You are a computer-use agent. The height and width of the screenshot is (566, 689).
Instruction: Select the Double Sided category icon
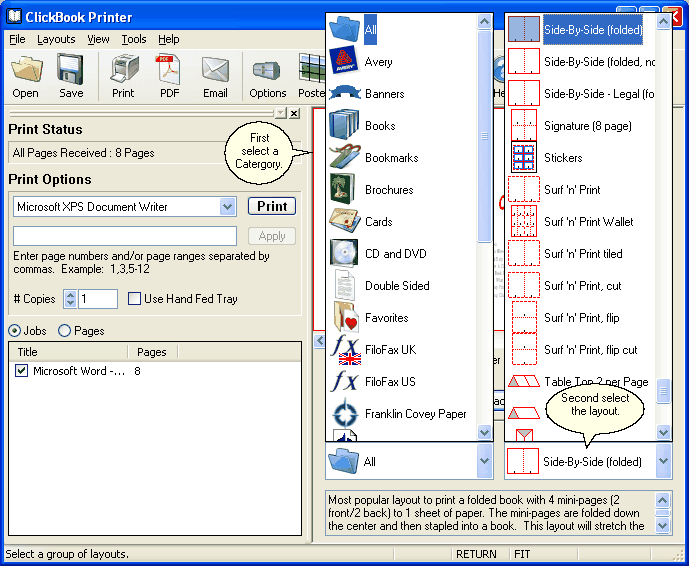click(x=345, y=285)
